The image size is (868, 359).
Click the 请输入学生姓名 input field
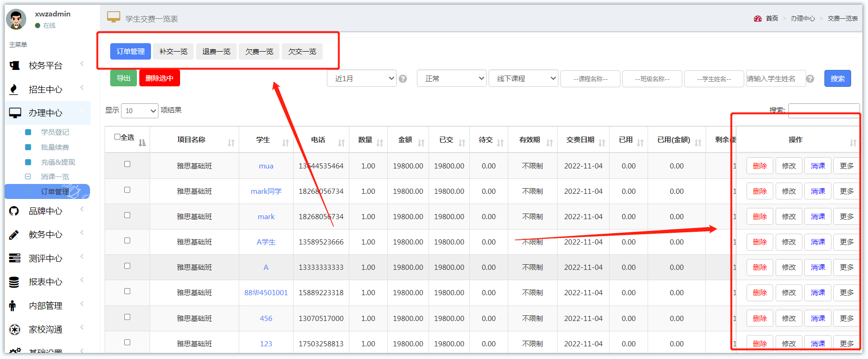tap(776, 79)
